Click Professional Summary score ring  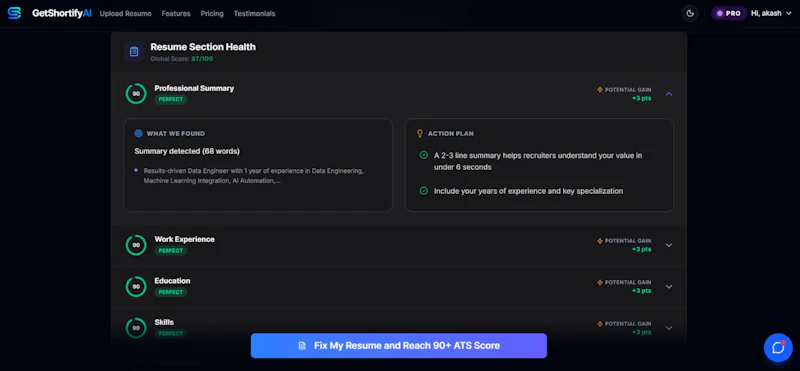136,94
